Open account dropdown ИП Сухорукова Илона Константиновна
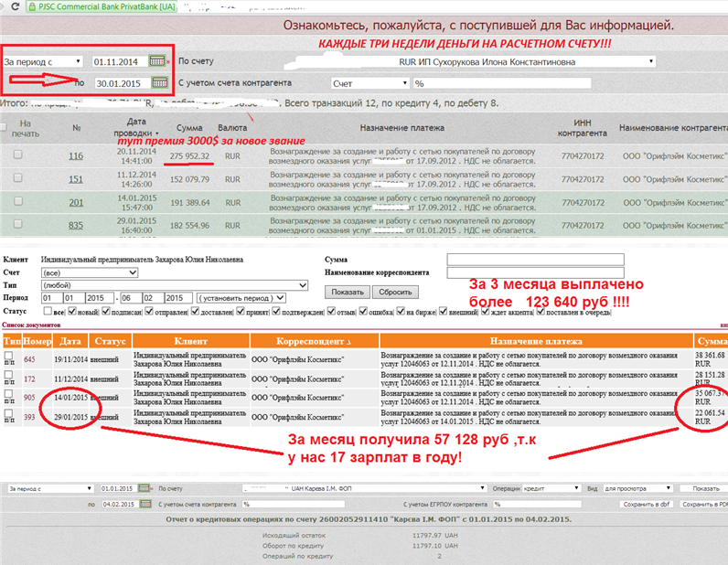Image resolution: width=728 pixels, height=565 pixels. pyautogui.click(x=471, y=61)
